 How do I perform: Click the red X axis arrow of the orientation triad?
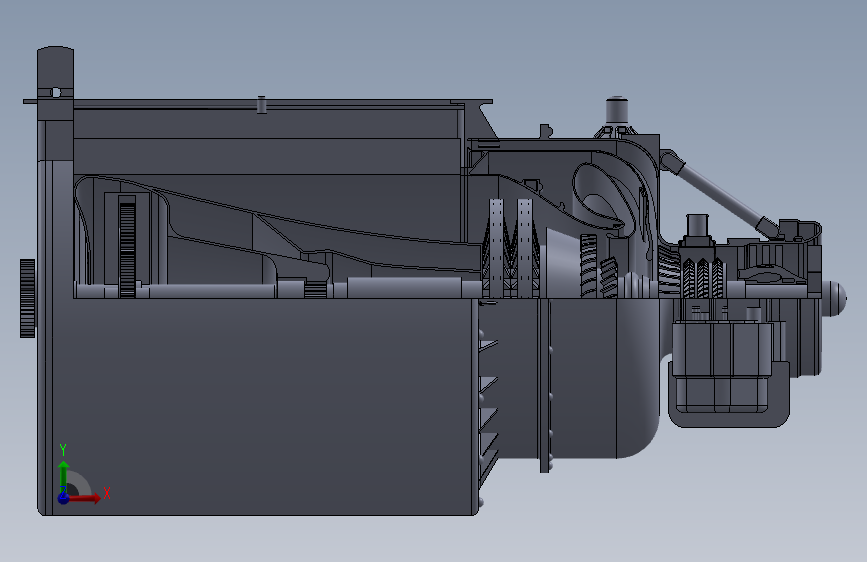(84, 498)
